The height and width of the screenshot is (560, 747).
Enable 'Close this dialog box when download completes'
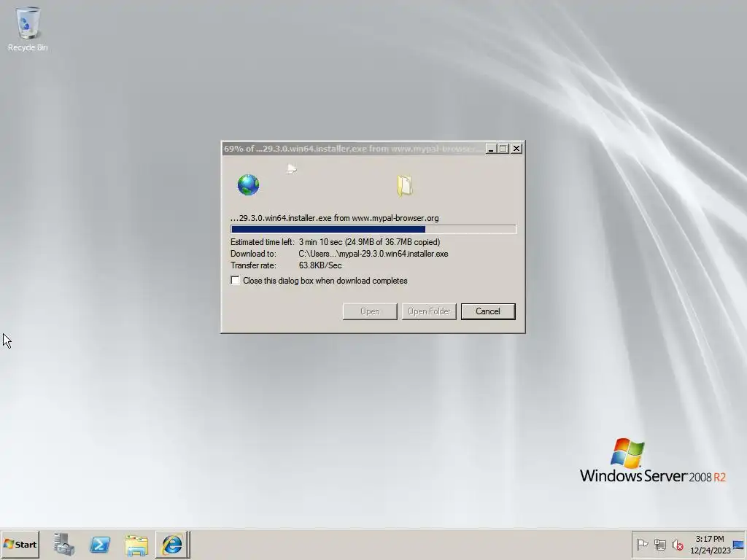click(x=235, y=281)
